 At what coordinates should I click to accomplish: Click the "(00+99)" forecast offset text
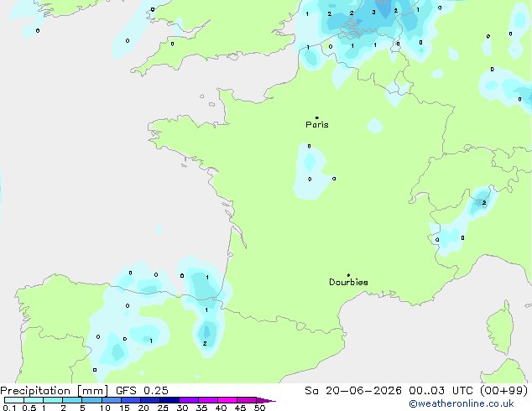pyautogui.click(x=503, y=391)
